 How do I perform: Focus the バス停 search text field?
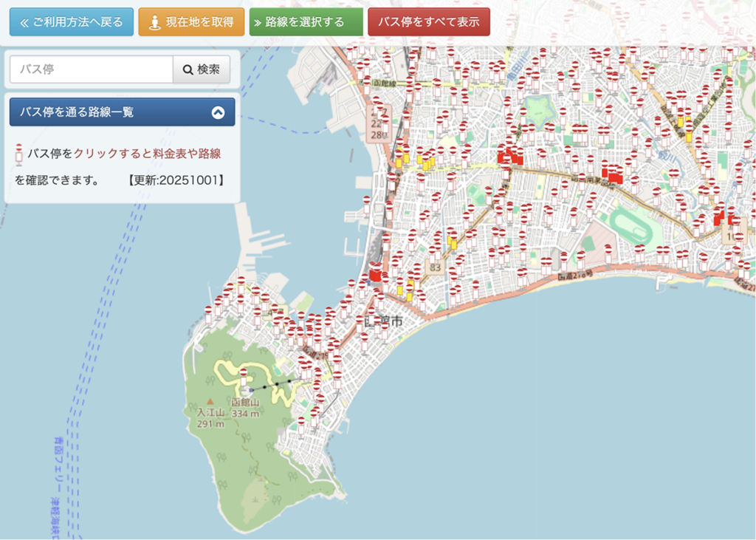click(91, 69)
